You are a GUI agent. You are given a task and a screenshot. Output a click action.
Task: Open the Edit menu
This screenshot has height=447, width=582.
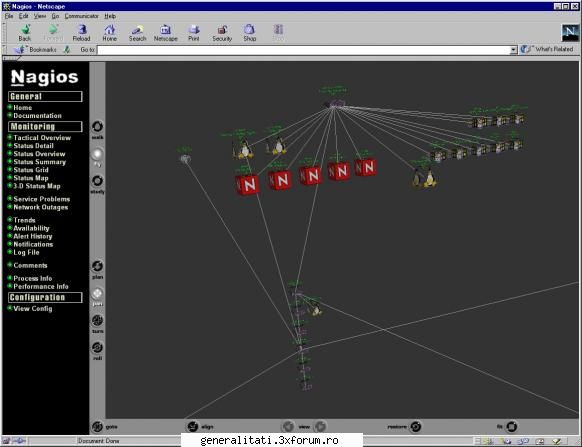coord(23,16)
